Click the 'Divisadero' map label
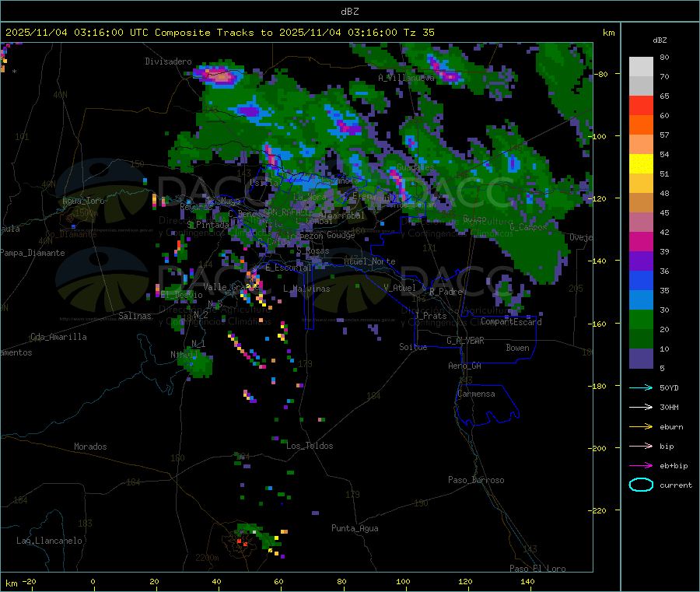The height and width of the screenshot is (592, 700). 168,61
